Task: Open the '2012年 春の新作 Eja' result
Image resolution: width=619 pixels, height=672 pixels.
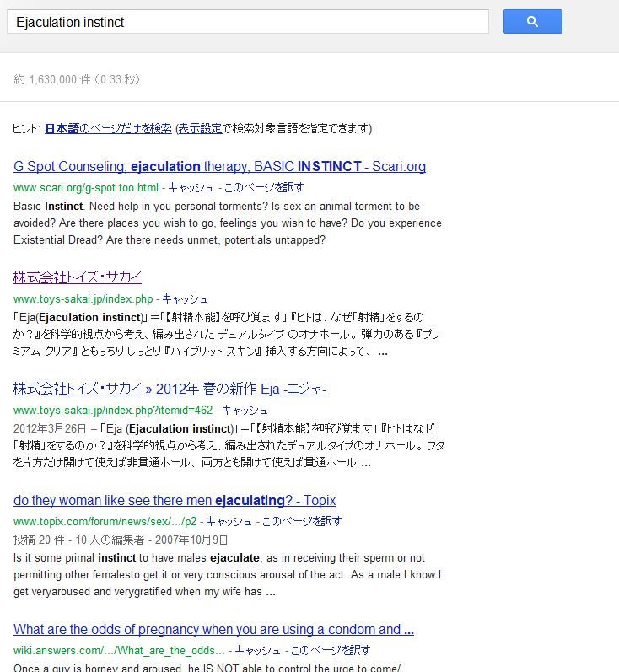Action: coord(170,389)
